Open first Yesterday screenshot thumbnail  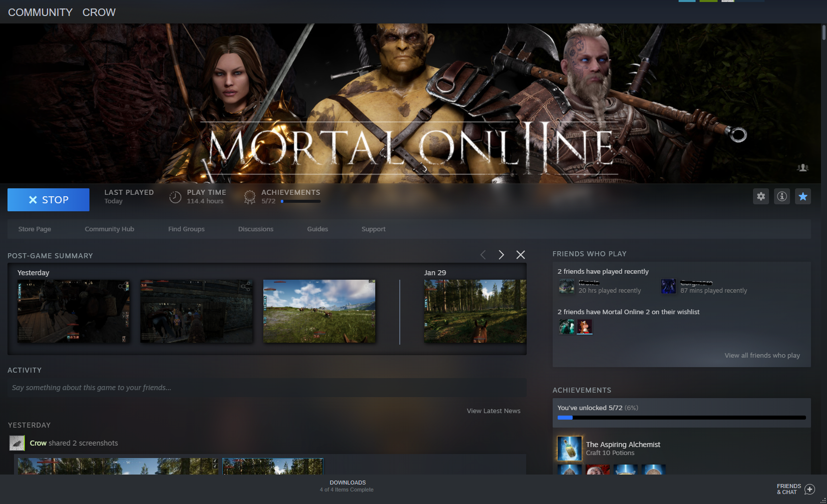coord(73,311)
